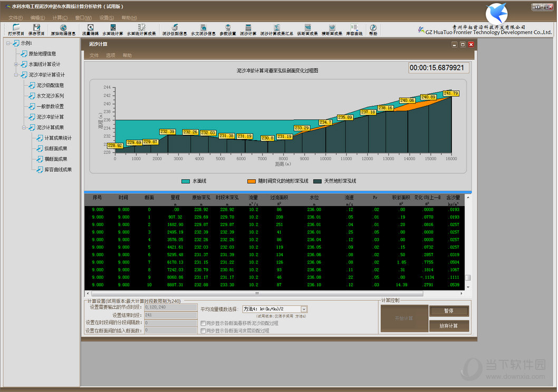The height and width of the screenshot is (392, 558).
Task: Collapse the 泥沙冲淤计算设计 tree node
Action: click(16, 75)
